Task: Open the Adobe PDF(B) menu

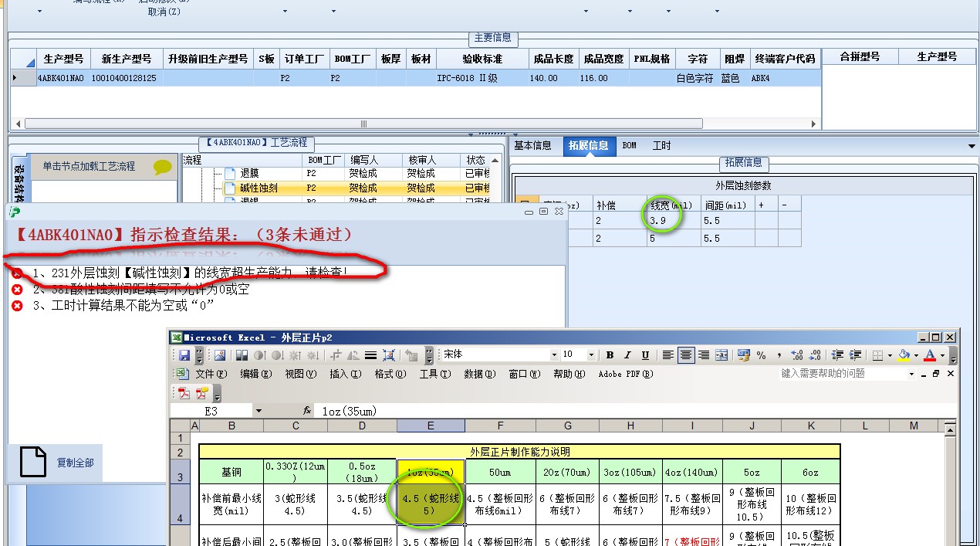Action: coord(626,374)
